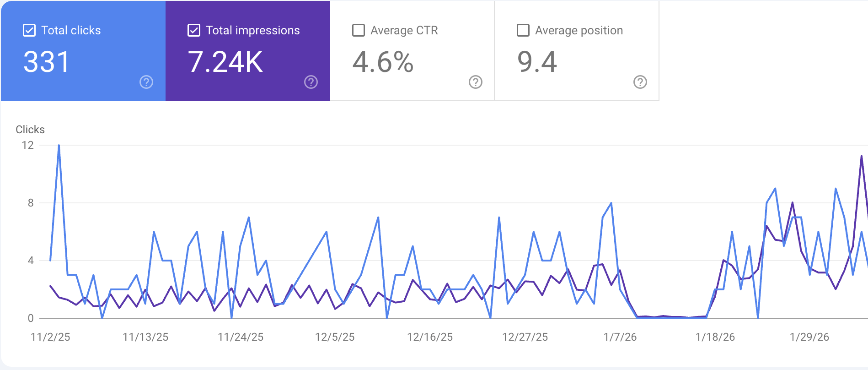Click the 4.6% average CTR figure
The height and width of the screenshot is (370, 868).
(x=383, y=62)
